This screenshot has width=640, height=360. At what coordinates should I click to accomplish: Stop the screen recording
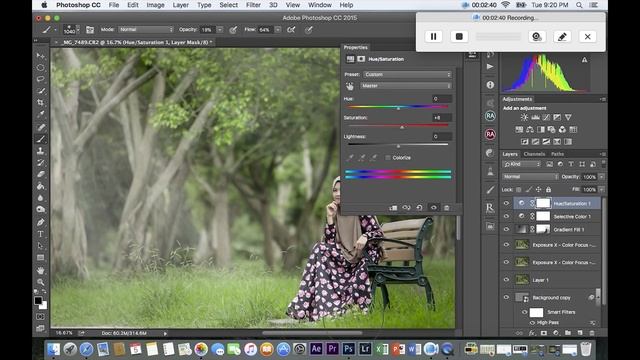point(459,37)
